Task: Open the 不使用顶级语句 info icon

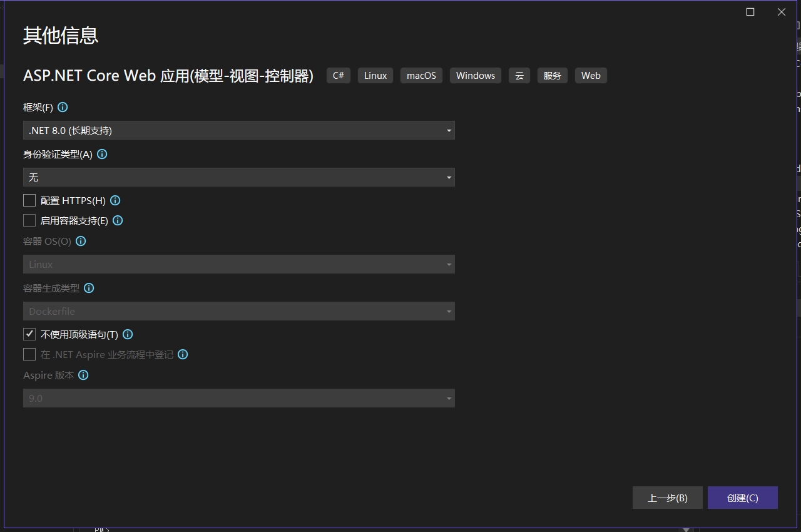Action: click(127, 334)
